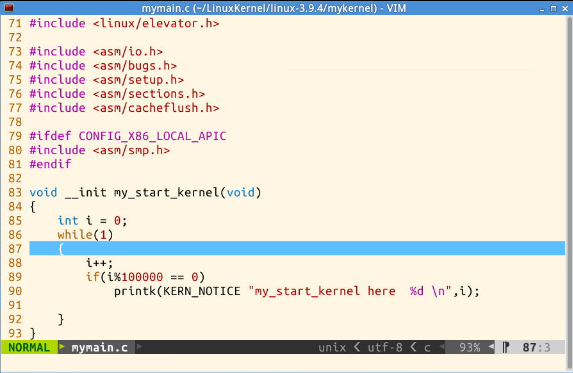Click on 'i++;' statement
Viewport: 573px width, 373px height.
pos(99,263)
